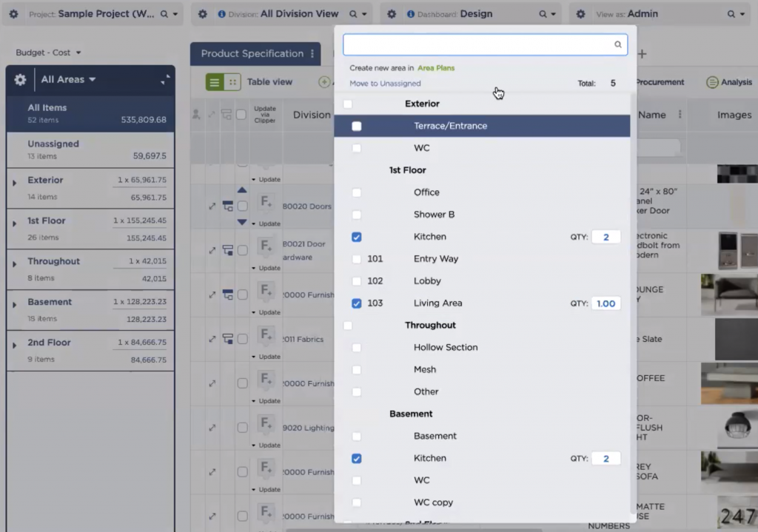Image resolution: width=758 pixels, height=532 pixels.
Task: Click the Move to Unassigned link
Action: pos(385,84)
